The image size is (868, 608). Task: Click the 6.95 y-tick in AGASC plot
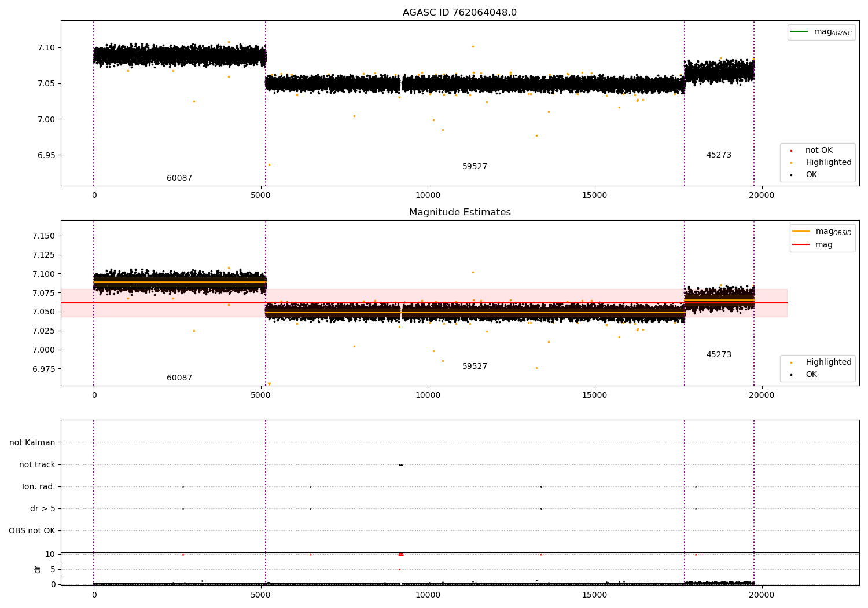pyautogui.click(x=46, y=155)
